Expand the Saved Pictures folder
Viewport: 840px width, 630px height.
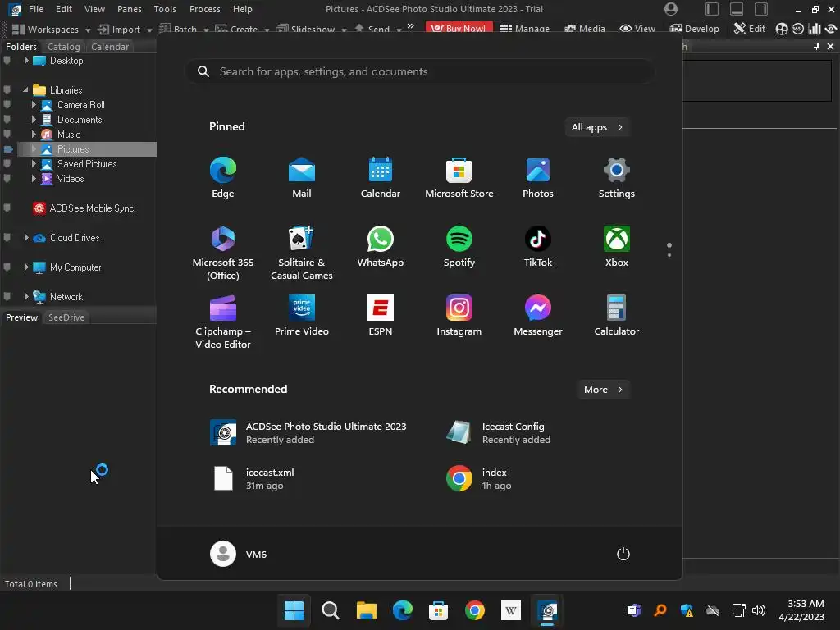point(33,164)
